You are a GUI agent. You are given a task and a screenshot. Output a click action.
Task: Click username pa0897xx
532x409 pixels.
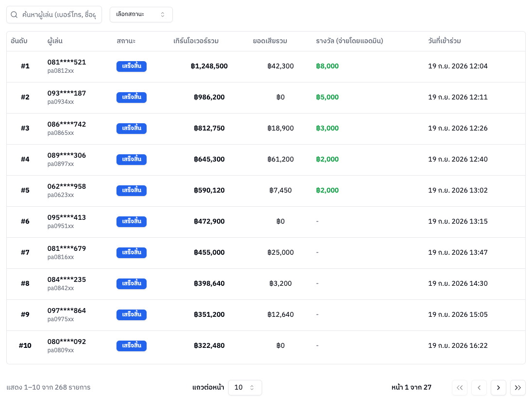[61, 164]
